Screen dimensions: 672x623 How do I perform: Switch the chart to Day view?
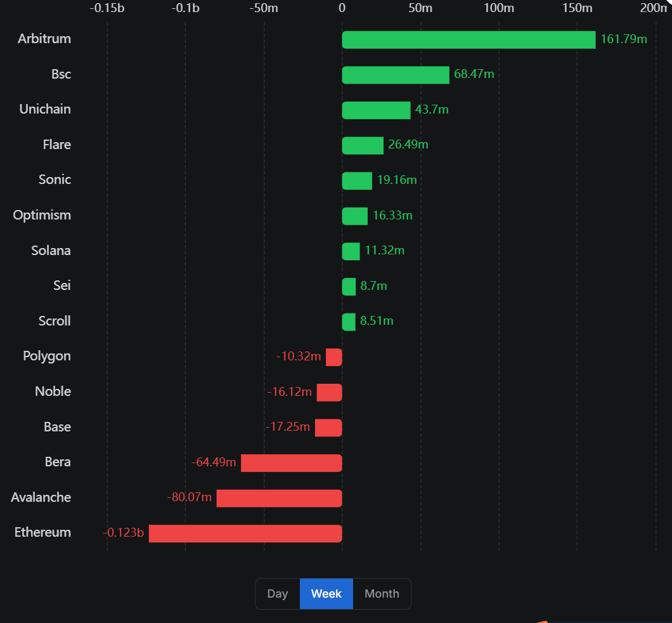click(277, 593)
